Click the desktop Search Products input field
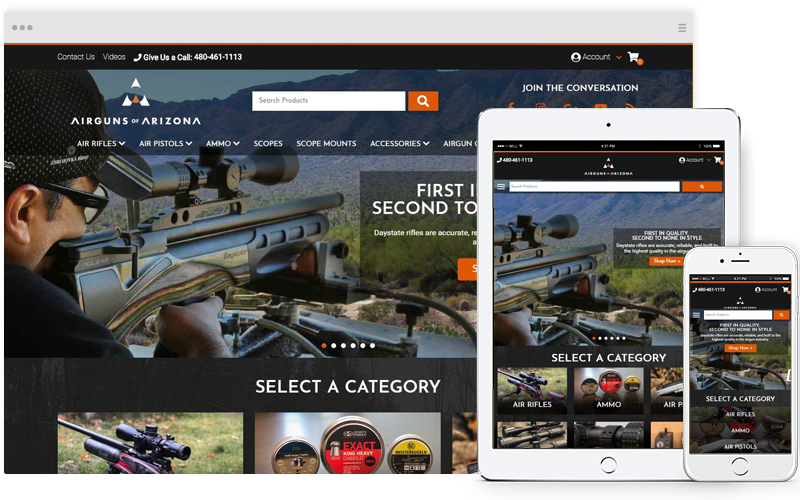Image resolution: width=800 pixels, height=500 pixels. [x=329, y=101]
